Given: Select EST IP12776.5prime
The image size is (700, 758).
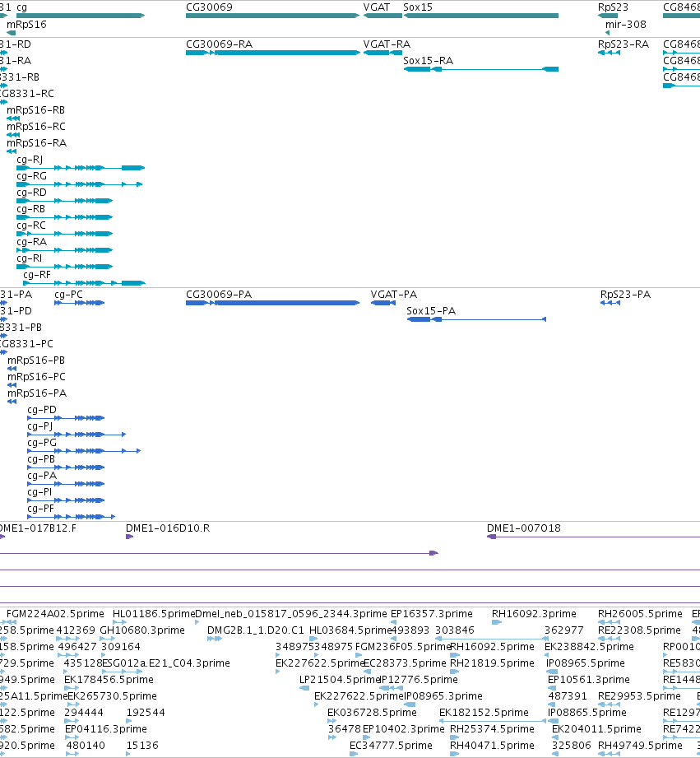Looking at the screenshot, I should 420,679.
